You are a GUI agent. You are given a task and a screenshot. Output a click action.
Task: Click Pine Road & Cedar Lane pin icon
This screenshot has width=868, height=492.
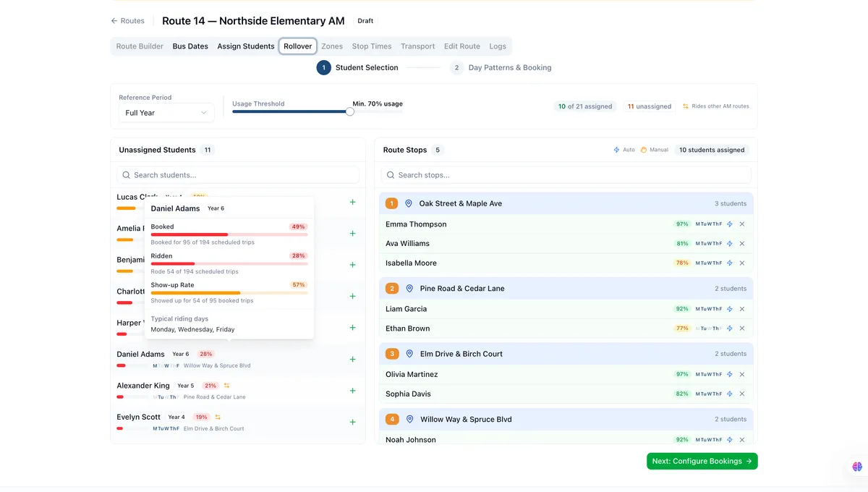coord(409,289)
